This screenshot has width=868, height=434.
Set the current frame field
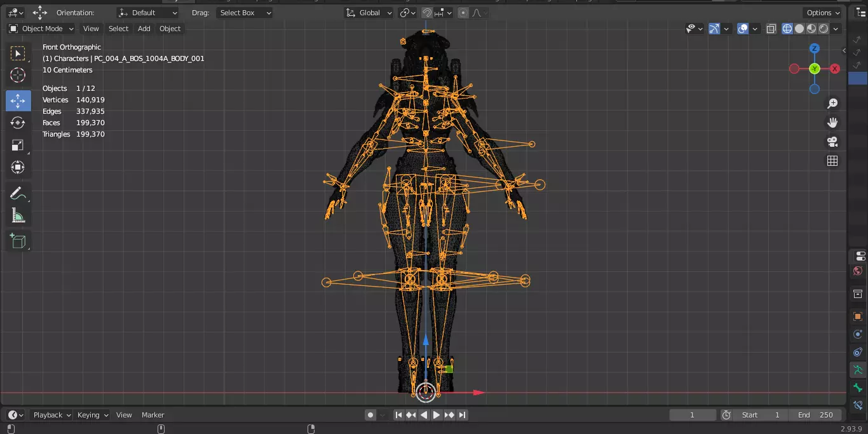coord(693,415)
